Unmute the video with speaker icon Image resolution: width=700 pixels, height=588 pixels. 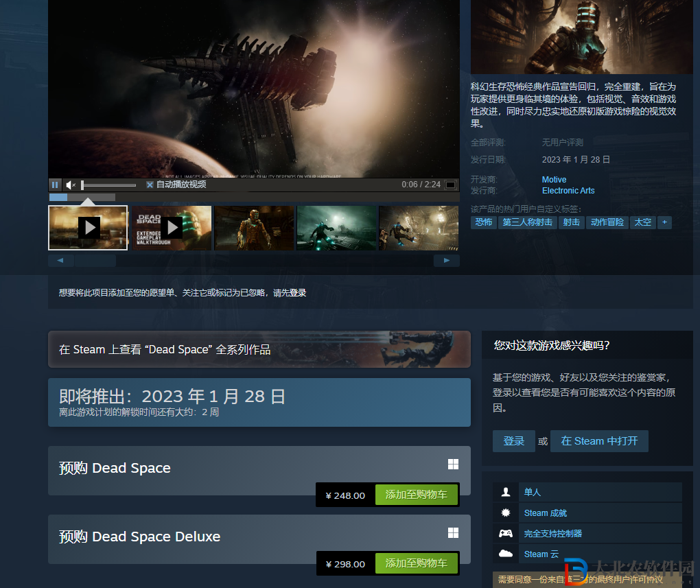click(x=71, y=185)
